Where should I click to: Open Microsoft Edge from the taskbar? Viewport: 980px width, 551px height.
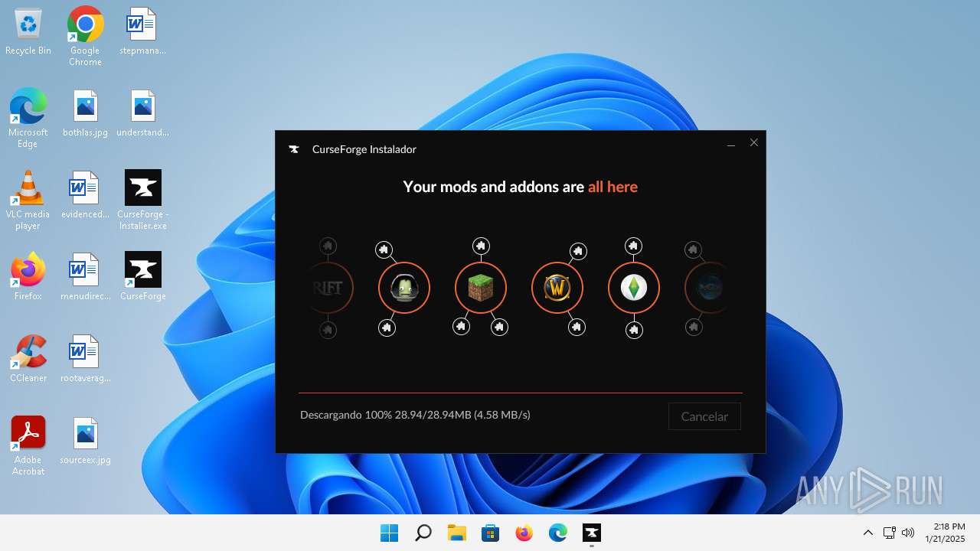[x=558, y=533]
